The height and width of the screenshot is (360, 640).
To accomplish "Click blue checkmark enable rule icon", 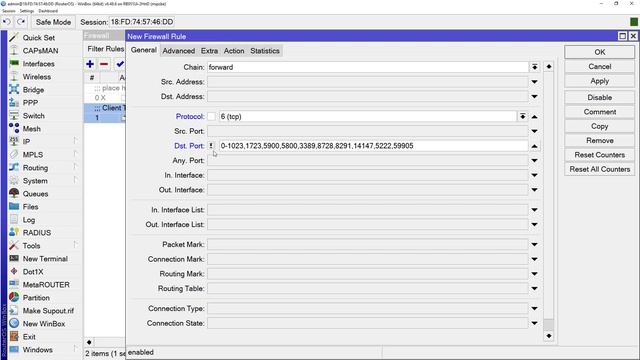I will click(x=120, y=64).
